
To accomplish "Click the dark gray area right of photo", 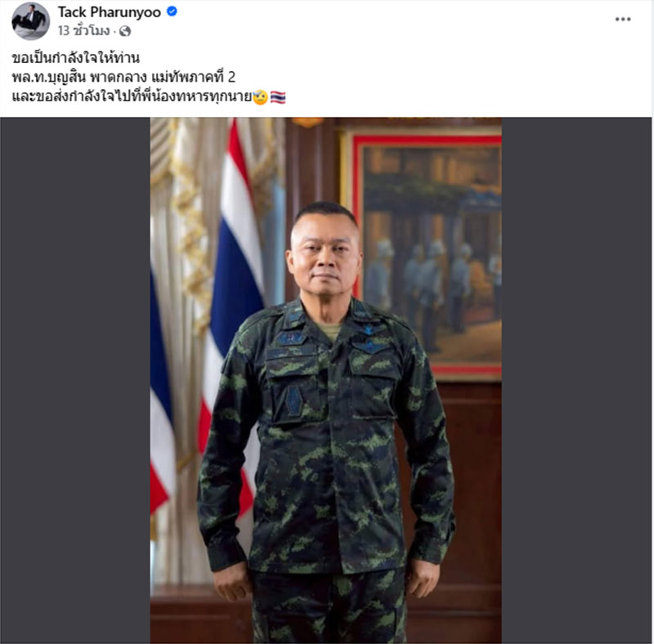I will click(576, 380).
